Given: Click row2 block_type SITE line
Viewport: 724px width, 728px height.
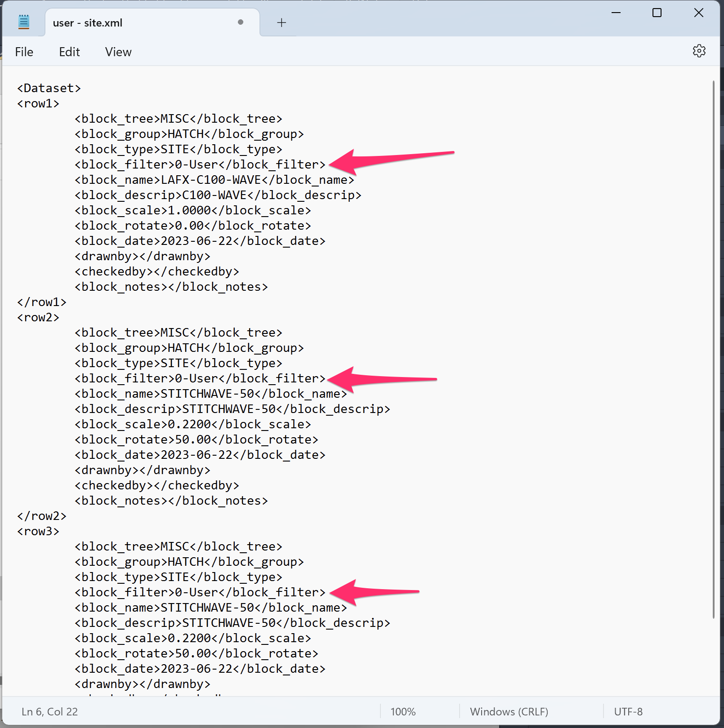Looking at the screenshot, I should [179, 363].
